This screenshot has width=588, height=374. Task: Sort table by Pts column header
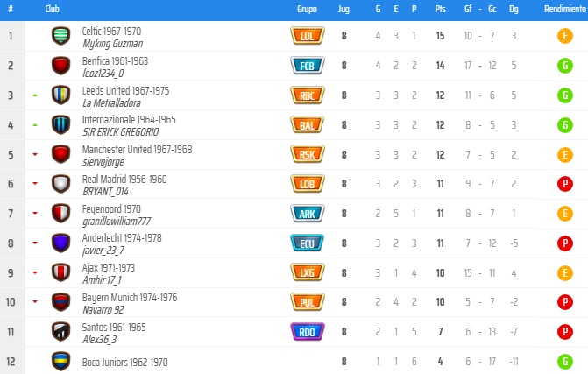click(x=440, y=9)
